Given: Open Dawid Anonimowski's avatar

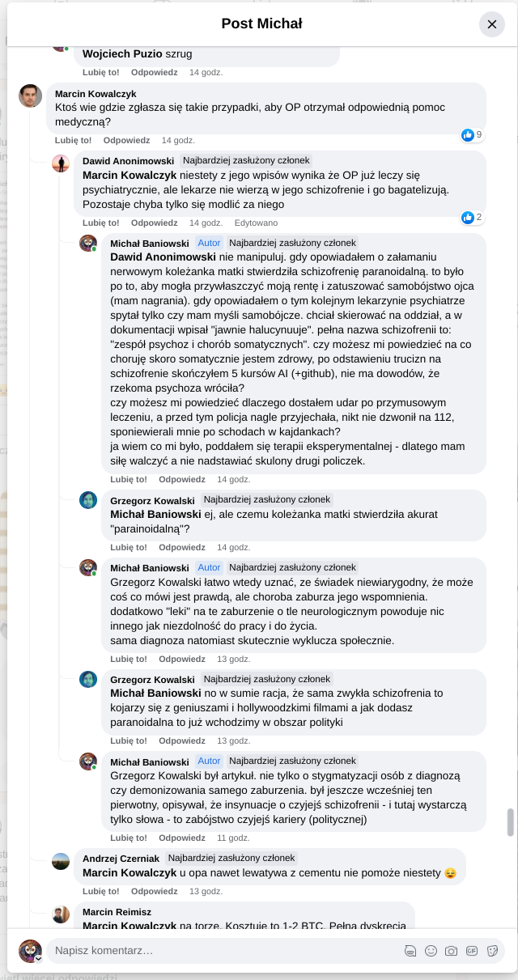Looking at the screenshot, I should [x=61, y=164].
